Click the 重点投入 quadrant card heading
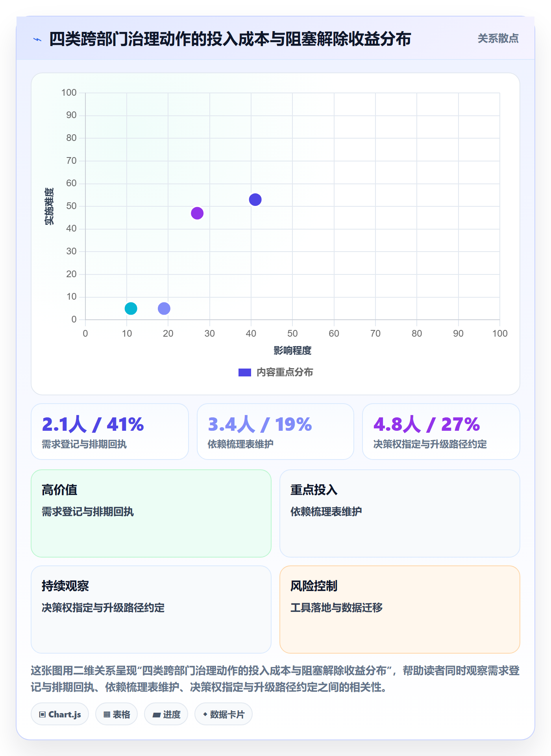The image size is (551, 756). (x=314, y=490)
